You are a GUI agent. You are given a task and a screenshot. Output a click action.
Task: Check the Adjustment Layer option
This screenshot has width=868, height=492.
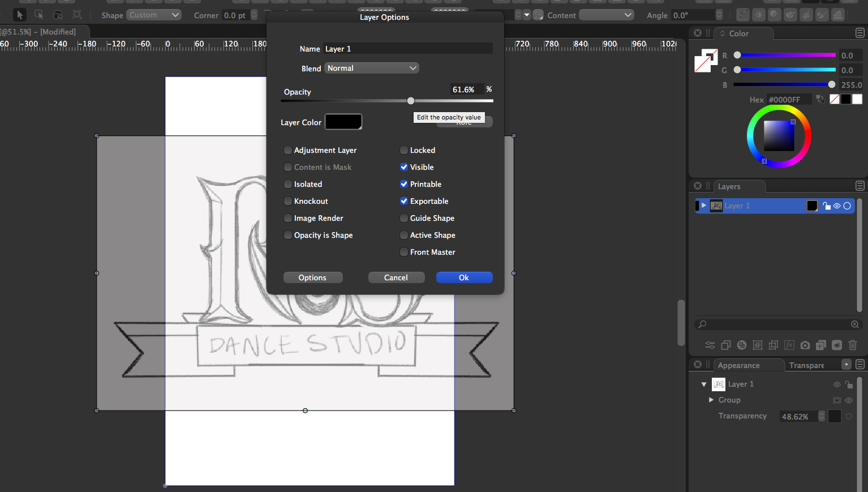tap(288, 150)
